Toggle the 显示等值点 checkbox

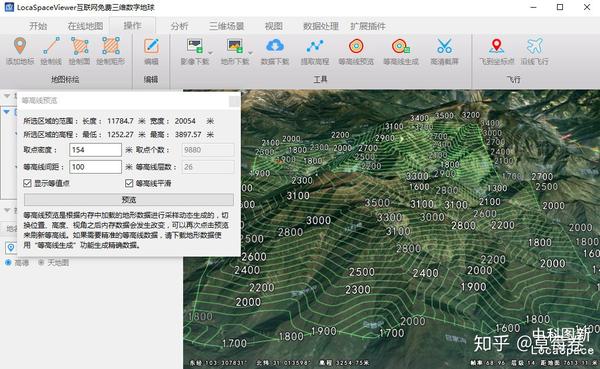[27, 183]
